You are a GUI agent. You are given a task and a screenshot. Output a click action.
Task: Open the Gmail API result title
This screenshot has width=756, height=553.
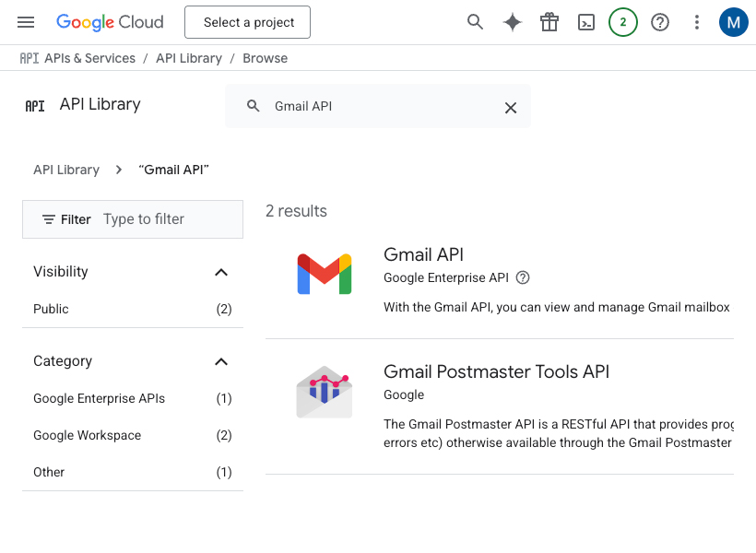point(423,254)
